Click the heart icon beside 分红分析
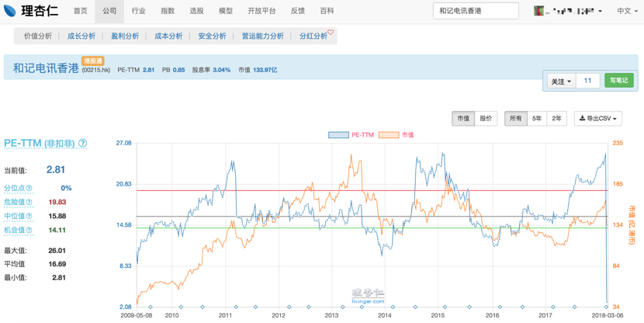The width and height of the screenshot is (644, 323). coord(331,33)
